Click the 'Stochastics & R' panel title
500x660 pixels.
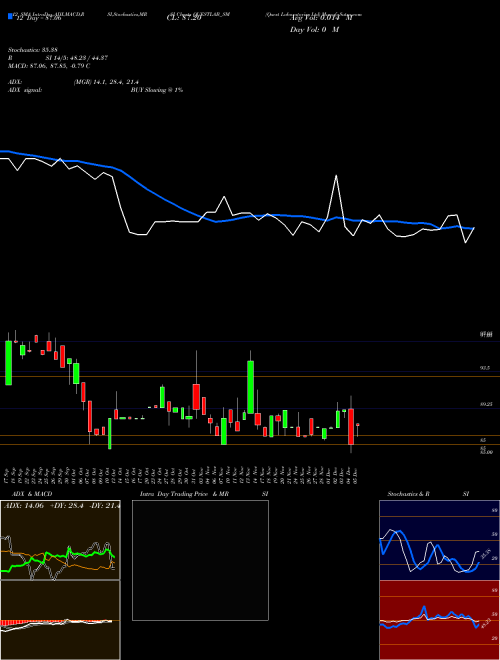tap(408, 494)
